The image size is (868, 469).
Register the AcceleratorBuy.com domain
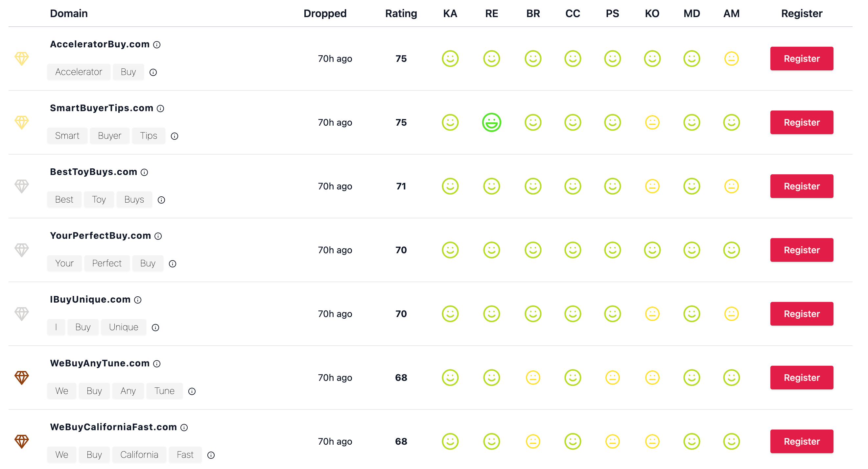[x=801, y=59]
